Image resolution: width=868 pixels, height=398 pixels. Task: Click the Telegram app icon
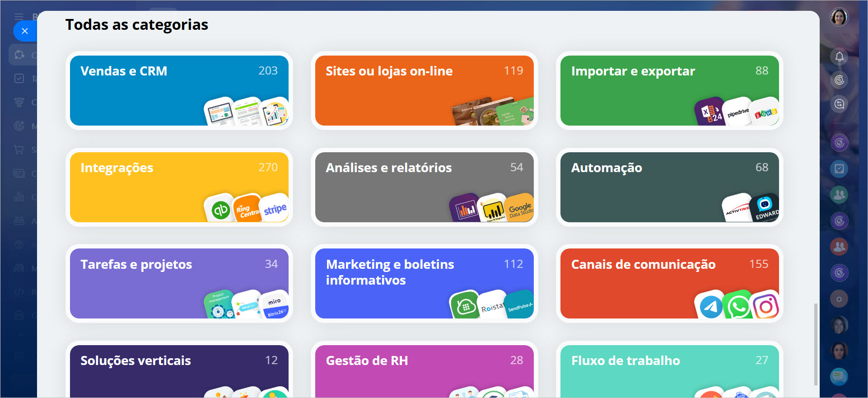click(710, 306)
